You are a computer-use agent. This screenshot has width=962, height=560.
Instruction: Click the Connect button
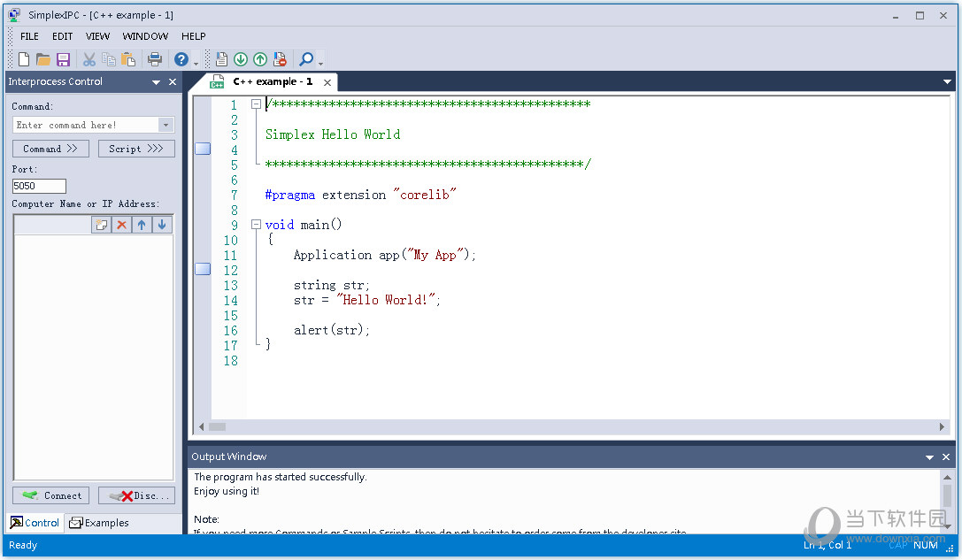50,495
